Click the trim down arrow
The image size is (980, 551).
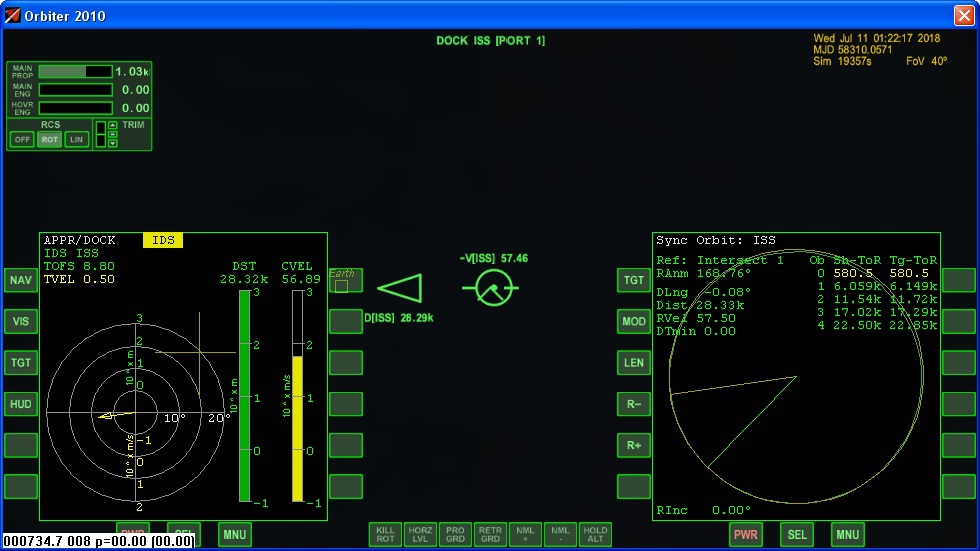coord(112,143)
